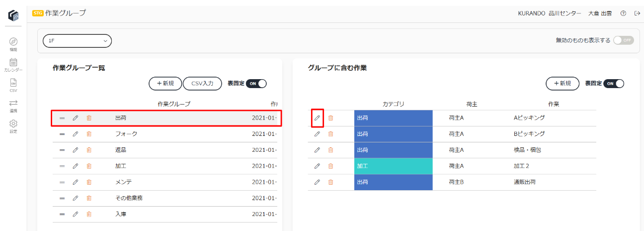Open the 1F floor dropdown
This screenshot has height=231, width=644.
[77, 41]
